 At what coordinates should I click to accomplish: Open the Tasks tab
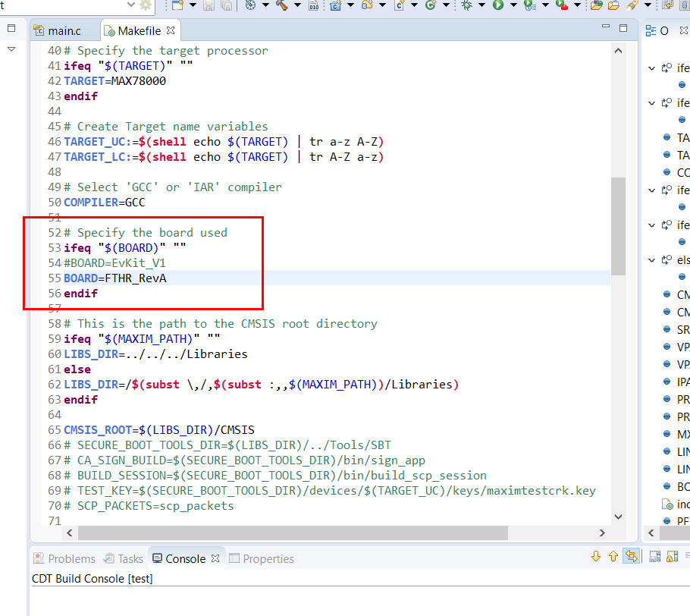(x=124, y=559)
